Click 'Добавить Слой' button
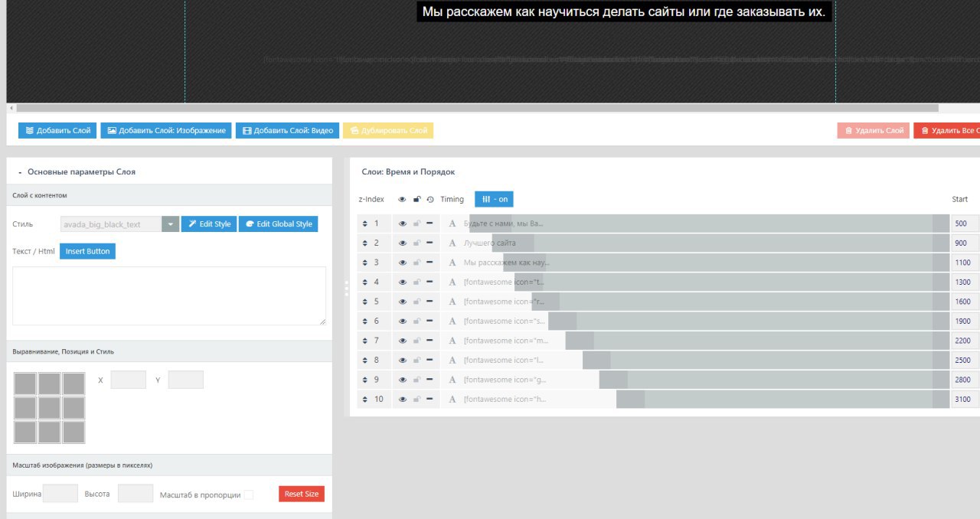Image resolution: width=980 pixels, height=519 pixels. pyautogui.click(x=57, y=131)
